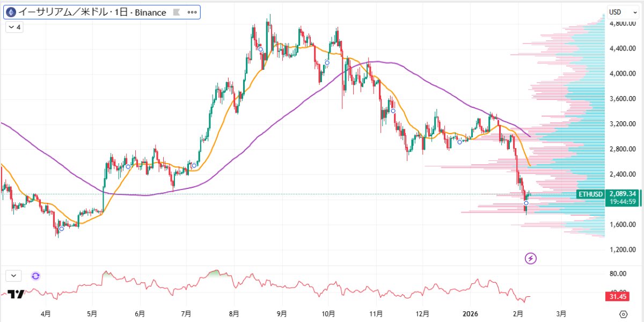Viewport: 644px width, 322px height.
Task: Click the TradingView logo at bottom left
Action: [x=16, y=294]
